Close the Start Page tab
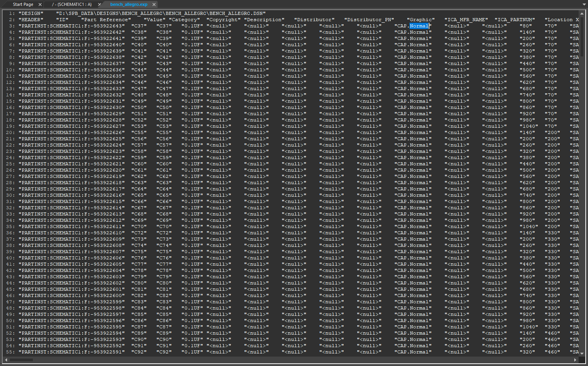The image size is (588, 366). (40, 5)
